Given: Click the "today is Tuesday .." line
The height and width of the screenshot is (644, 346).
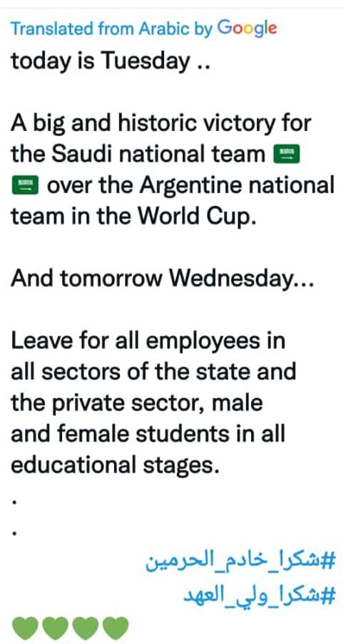Looking at the screenshot, I should [111, 61].
